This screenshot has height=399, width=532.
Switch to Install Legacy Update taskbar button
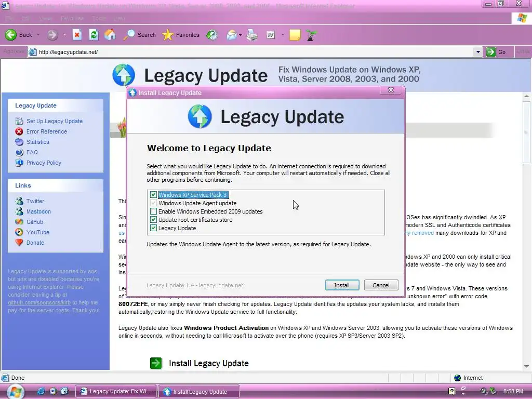point(199,392)
